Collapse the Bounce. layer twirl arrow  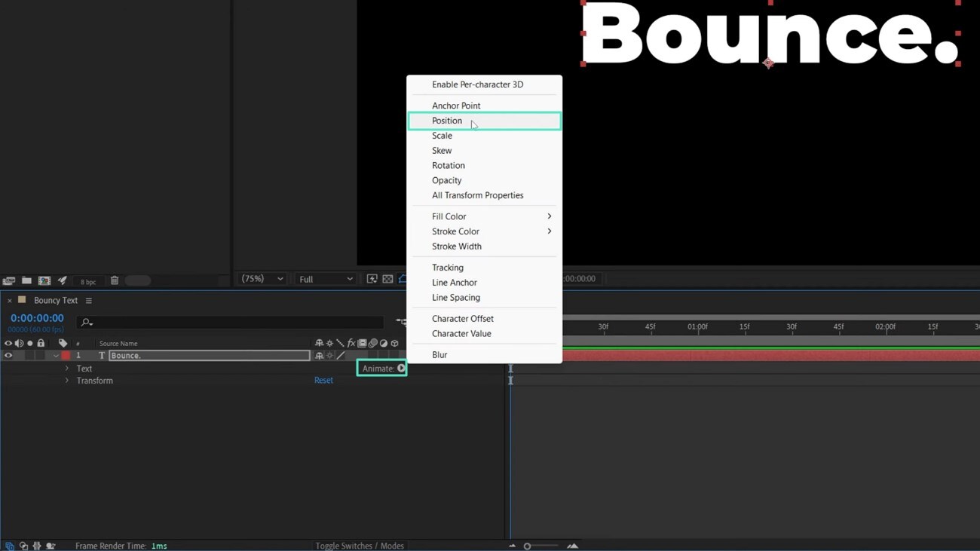point(56,356)
